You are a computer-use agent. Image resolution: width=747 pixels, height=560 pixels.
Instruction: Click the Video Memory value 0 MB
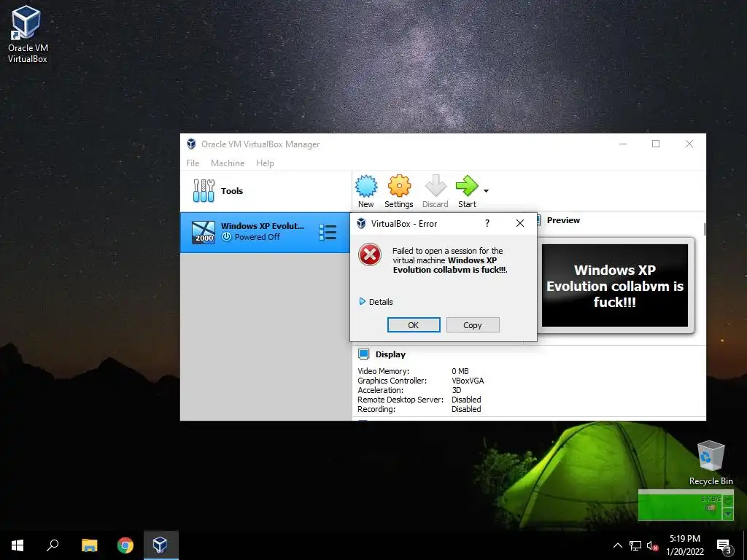(x=460, y=371)
